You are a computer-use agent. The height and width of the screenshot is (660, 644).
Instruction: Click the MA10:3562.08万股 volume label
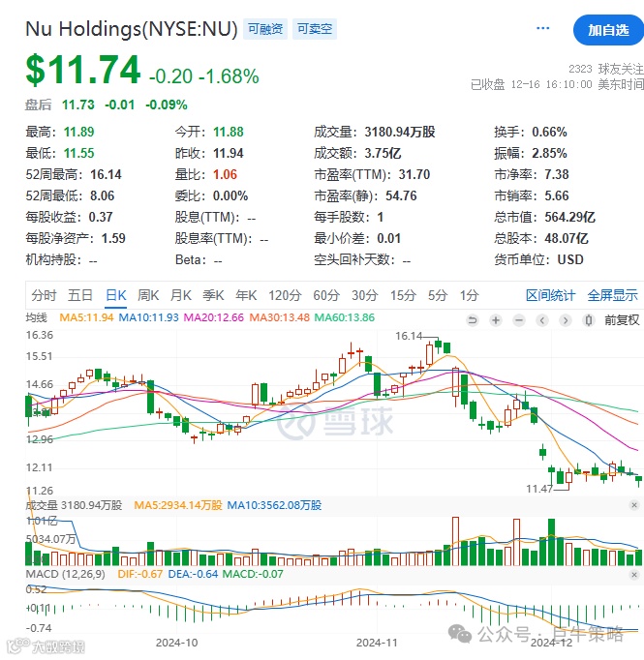click(x=274, y=505)
